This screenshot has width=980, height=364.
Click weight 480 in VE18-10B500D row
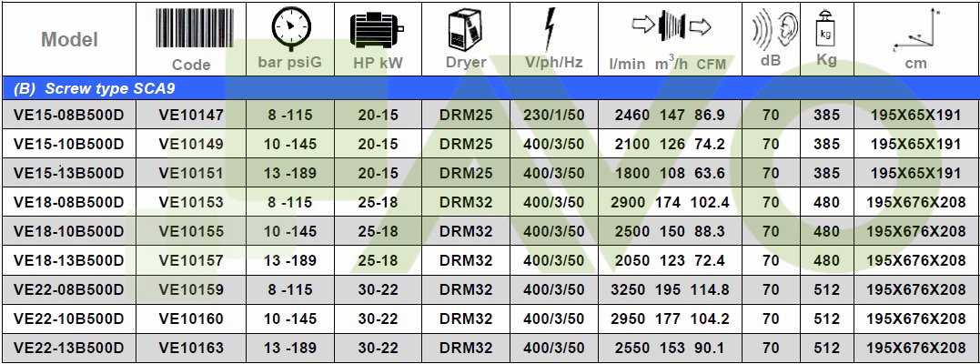(826, 231)
